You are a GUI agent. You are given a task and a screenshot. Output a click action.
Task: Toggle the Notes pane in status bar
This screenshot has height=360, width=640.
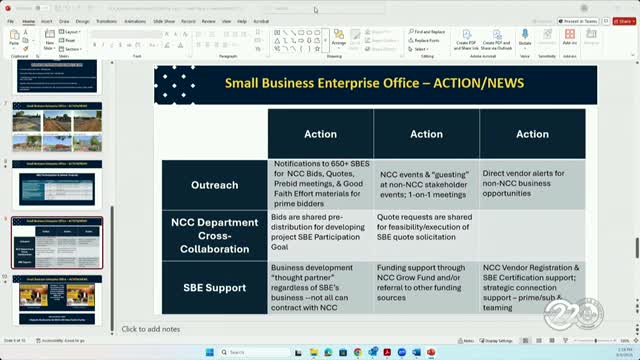pos(466,340)
